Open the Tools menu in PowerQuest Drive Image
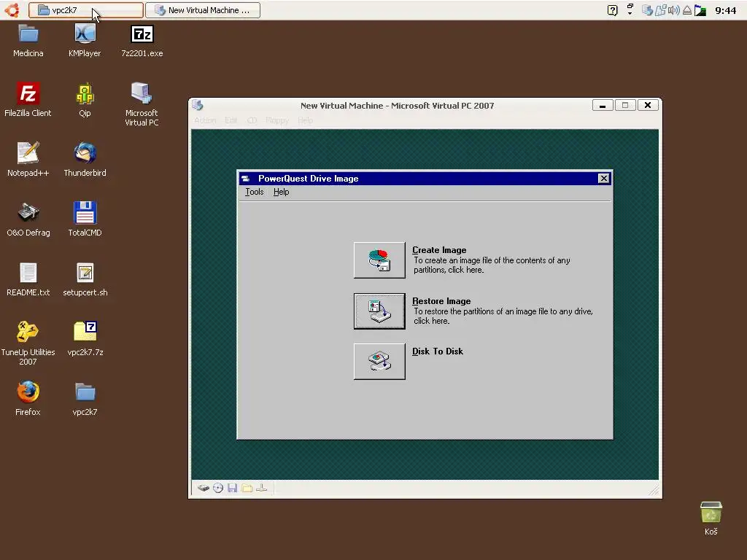 [x=254, y=192]
